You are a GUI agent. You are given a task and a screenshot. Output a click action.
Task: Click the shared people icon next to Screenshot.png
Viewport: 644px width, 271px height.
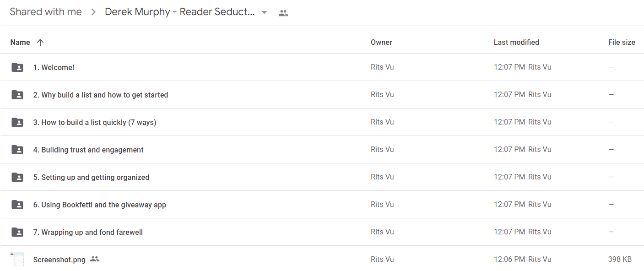coord(95,259)
